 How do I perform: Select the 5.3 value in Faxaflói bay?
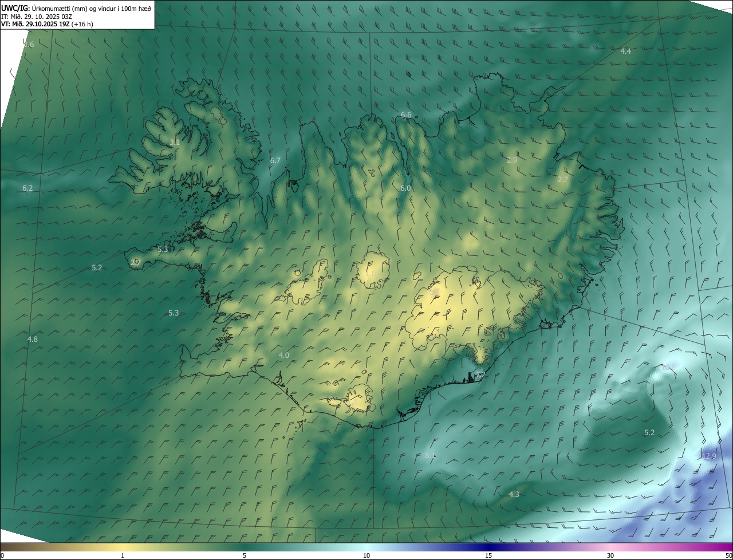(174, 313)
